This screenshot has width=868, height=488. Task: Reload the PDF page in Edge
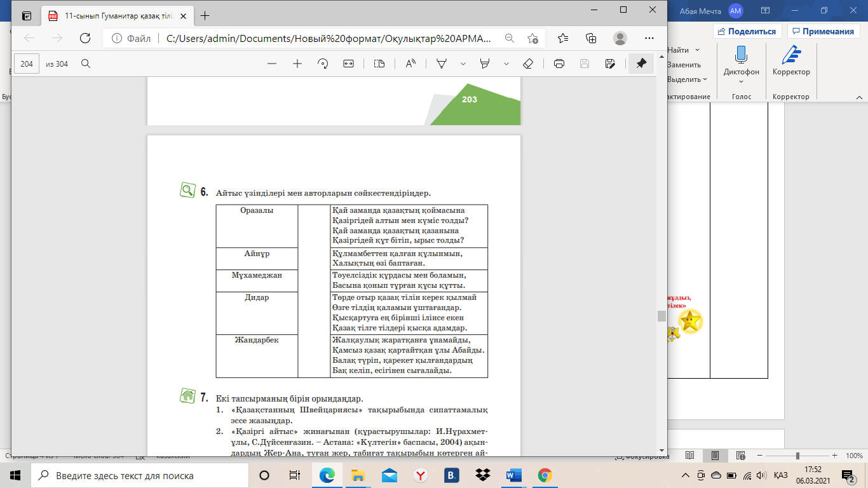85,38
